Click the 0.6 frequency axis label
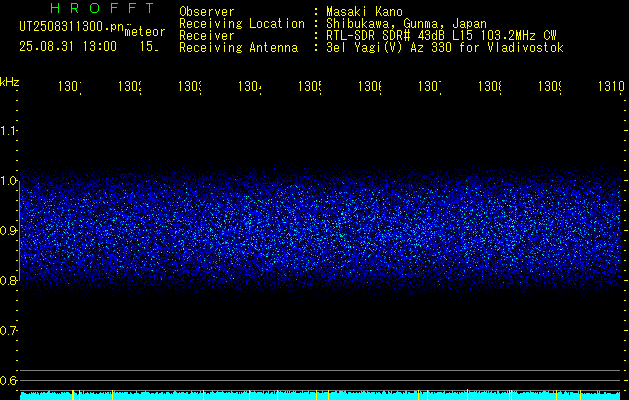629x400 pixels. tap(9, 380)
